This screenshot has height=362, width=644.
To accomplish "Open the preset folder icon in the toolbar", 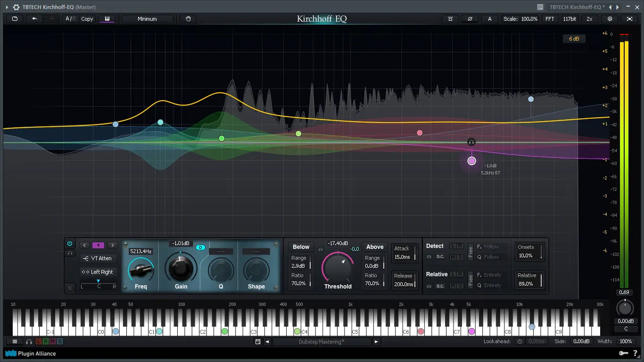I will [15, 19].
